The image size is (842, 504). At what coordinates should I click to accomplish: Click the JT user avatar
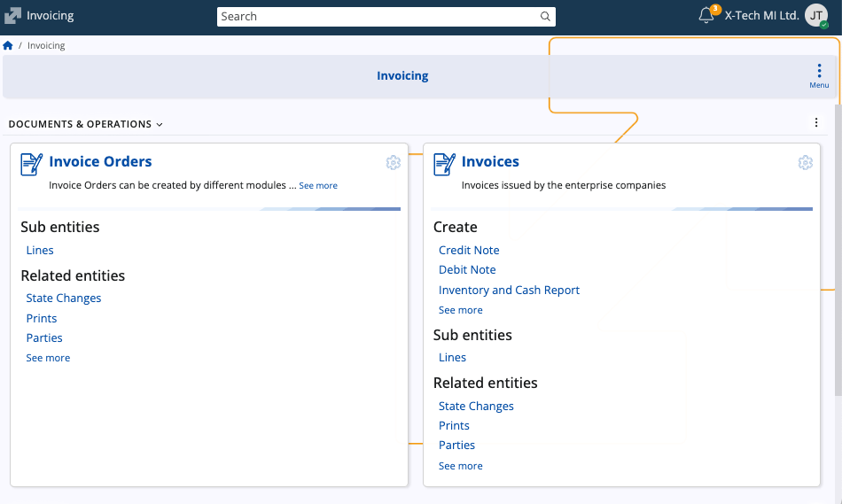click(816, 16)
